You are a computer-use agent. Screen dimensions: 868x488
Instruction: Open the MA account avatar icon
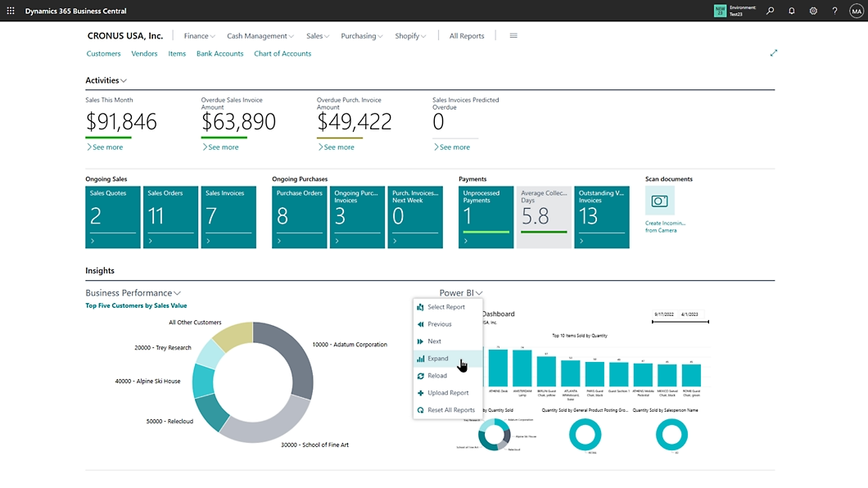coord(855,11)
